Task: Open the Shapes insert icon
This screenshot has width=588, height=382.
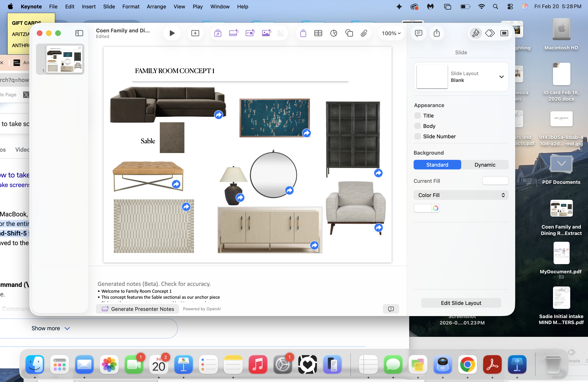Action: click(x=349, y=33)
